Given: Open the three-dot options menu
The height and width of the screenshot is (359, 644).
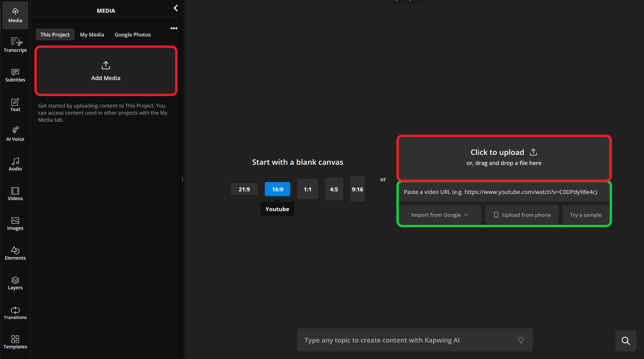Looking at the screenshot, I should pos(174,28).
